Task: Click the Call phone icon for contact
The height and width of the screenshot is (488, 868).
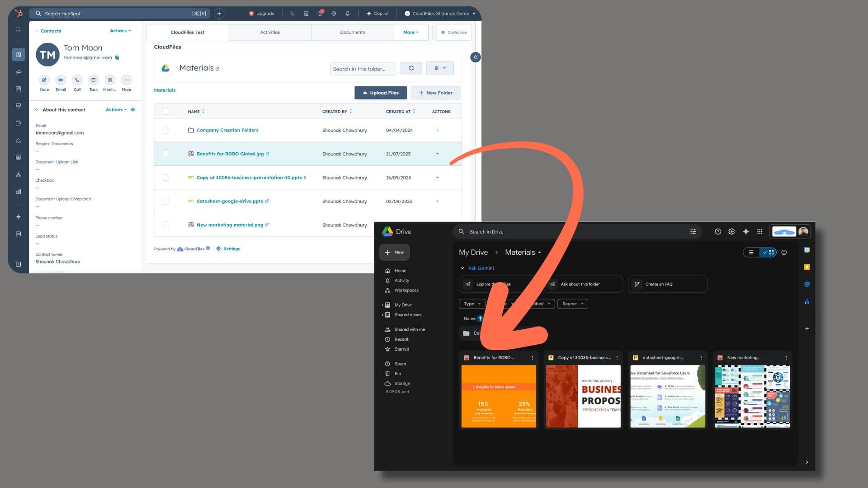Action: pyautogui.click(x=77, y=80)
